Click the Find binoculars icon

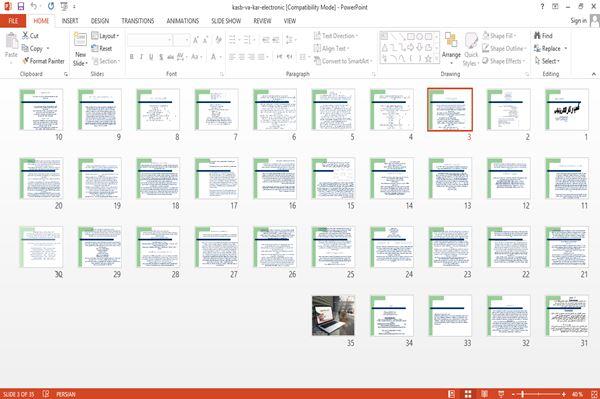pos(537,35)
